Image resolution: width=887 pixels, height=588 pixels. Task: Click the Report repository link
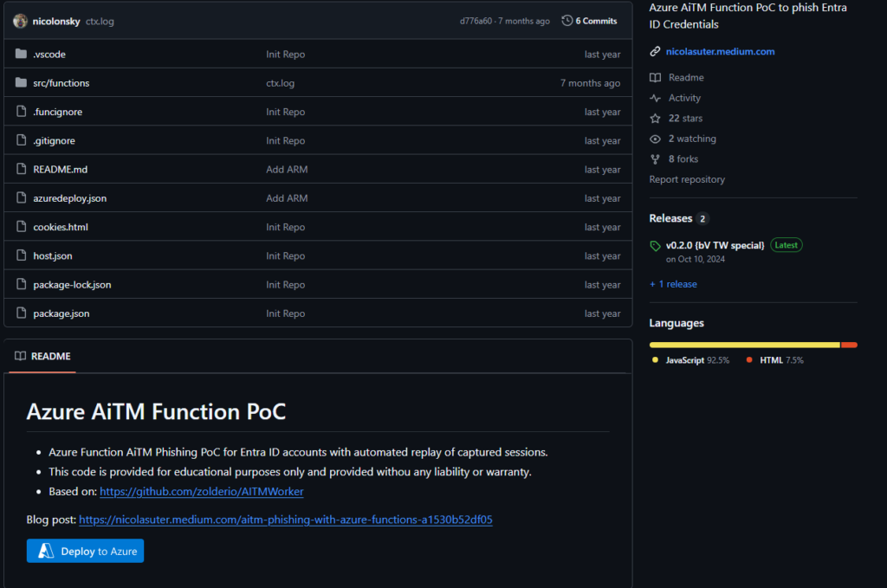click(x=687, y=179)
